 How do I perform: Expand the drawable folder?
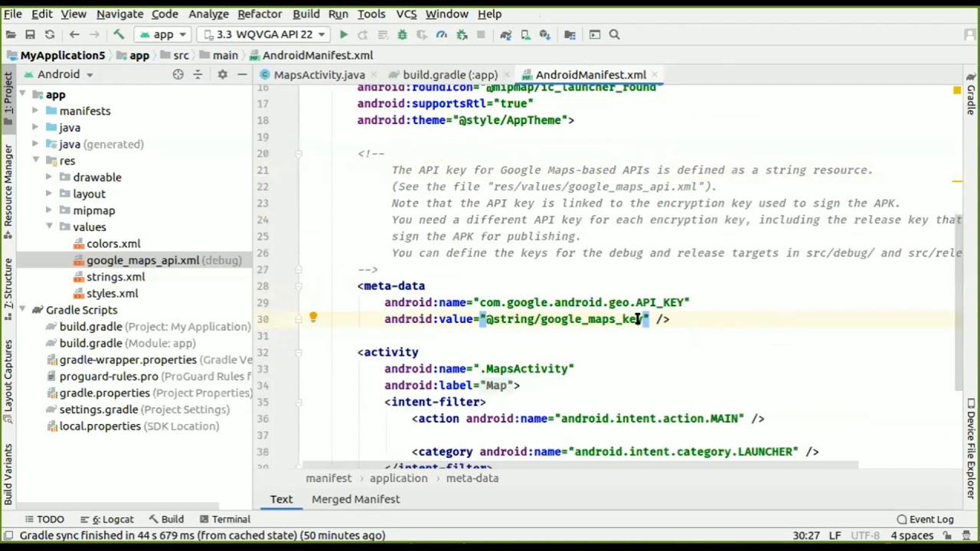tap(49, 178)
